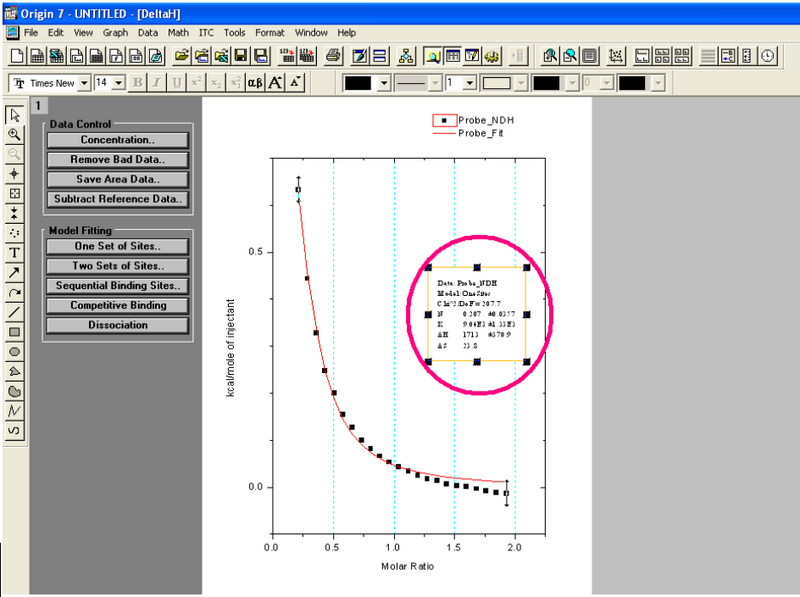Click the Dissociation button
Screen dimensions: 800x597
coord(118,325)
